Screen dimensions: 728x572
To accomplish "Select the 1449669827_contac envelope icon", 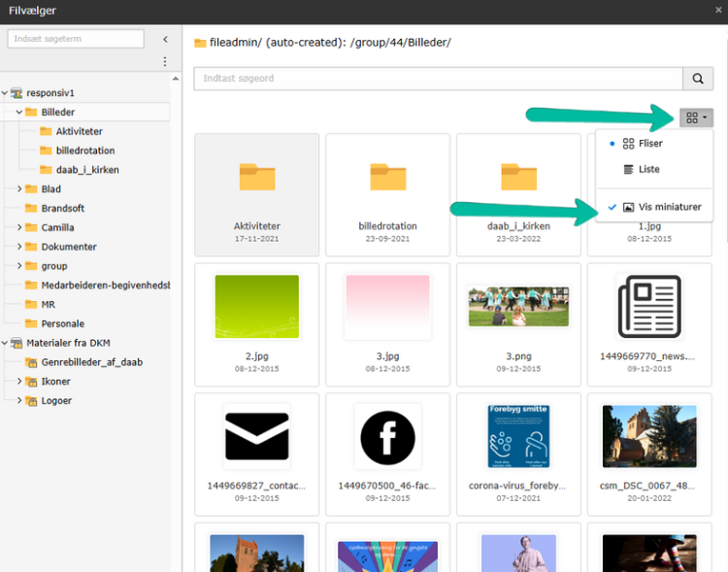I will [x=257, y=436].
